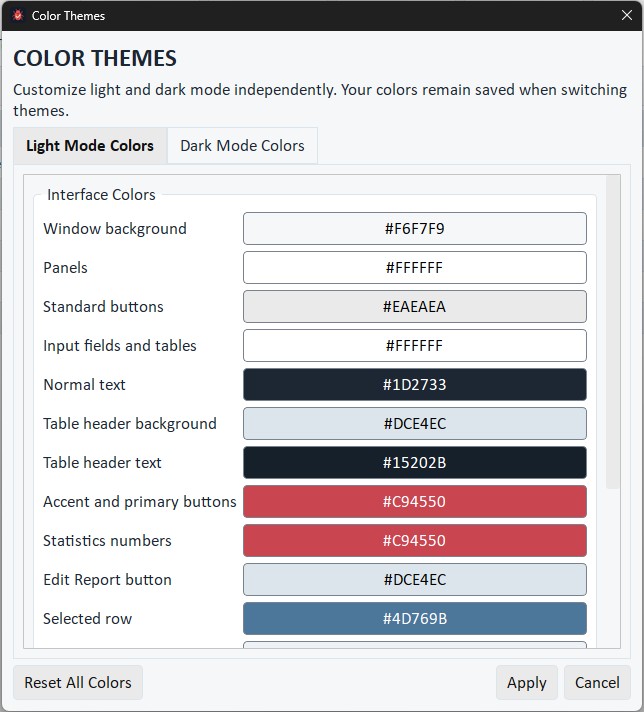644x712 pixels.
Task: Cancel the color theme dialog
Action: click(x=597, y=682)
